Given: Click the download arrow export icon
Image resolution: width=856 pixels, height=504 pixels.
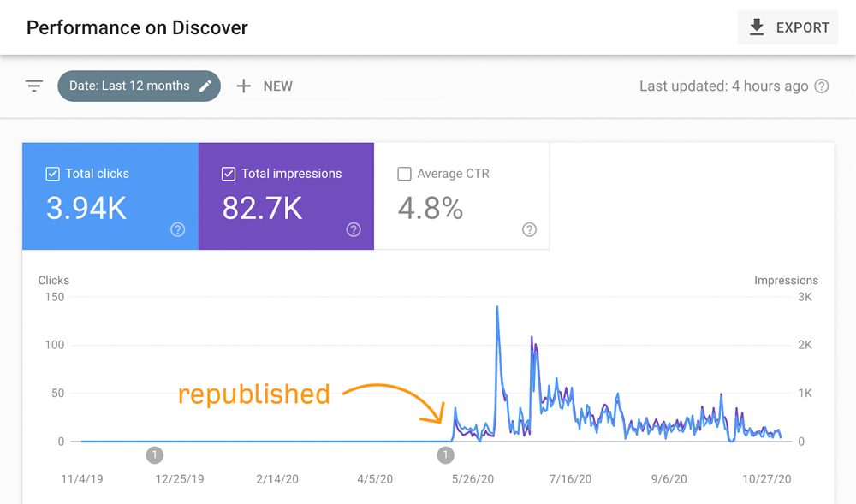Looking at the screenshot, I should coord(756,27).
